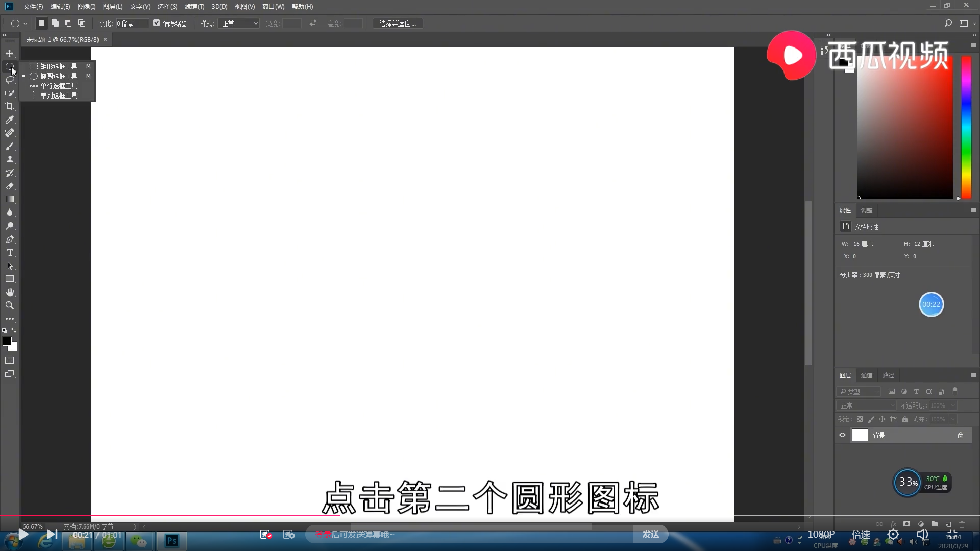
Task: Click the 发送 send button
Action: click(x=651, y=534)
